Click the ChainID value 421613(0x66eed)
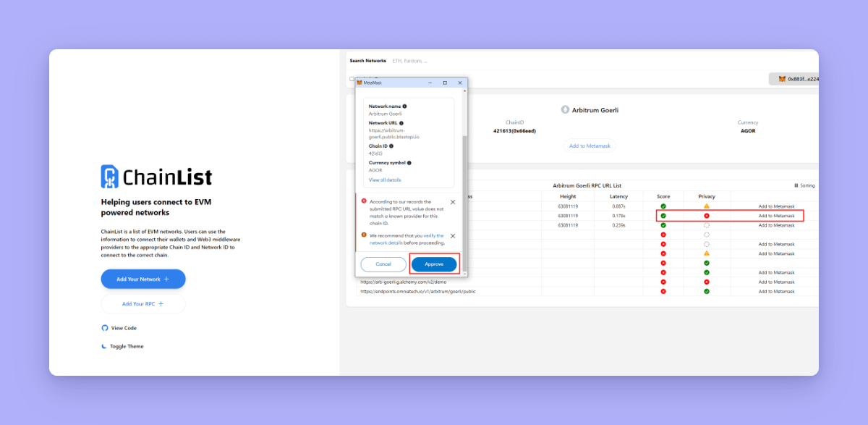 pos(514,130)
